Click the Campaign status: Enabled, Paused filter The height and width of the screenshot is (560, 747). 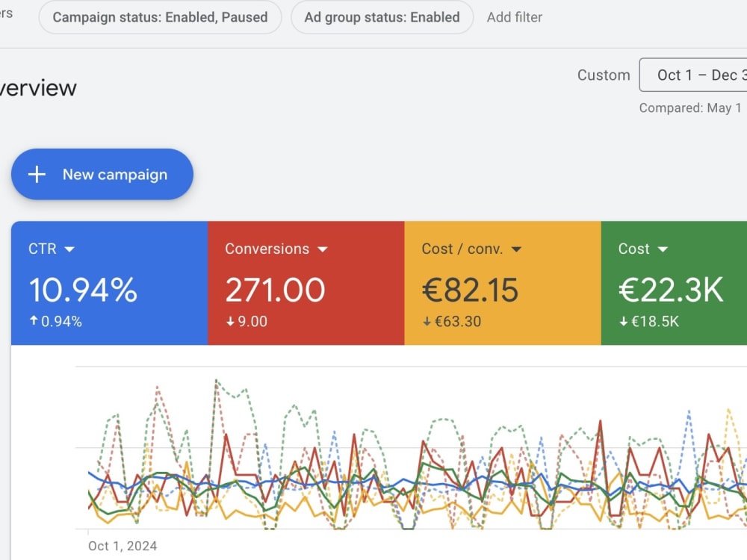click(160, 17)
